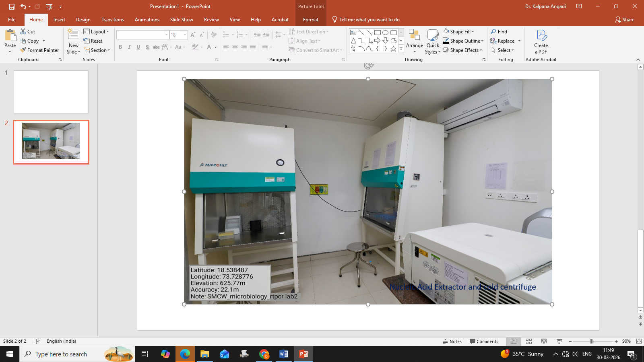The width and height of the screenshot is (644, 362).
Task: Click the Share button
Action: click(x=624, y=20)
